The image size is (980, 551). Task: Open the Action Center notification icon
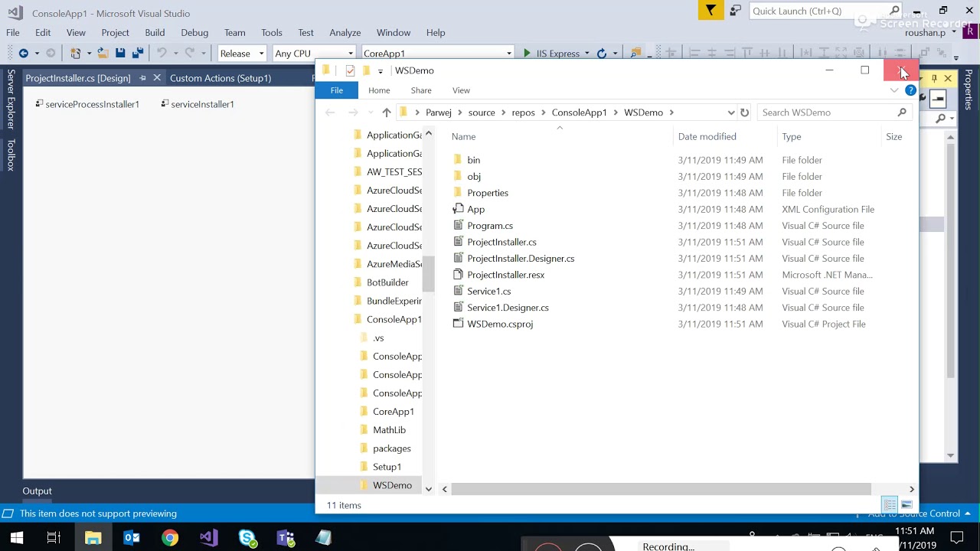click(x=956, y=537)
